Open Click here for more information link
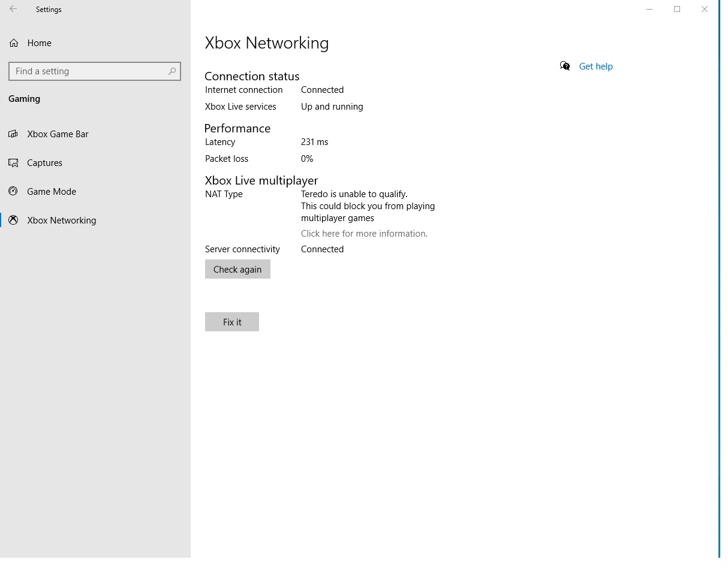728x574 pixels. pos(364,234)
